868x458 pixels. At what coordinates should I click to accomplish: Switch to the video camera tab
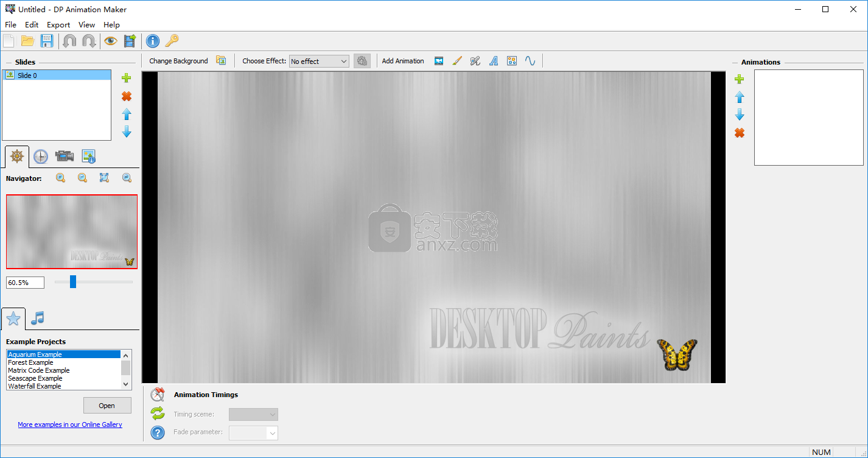(x=65, y=157)
